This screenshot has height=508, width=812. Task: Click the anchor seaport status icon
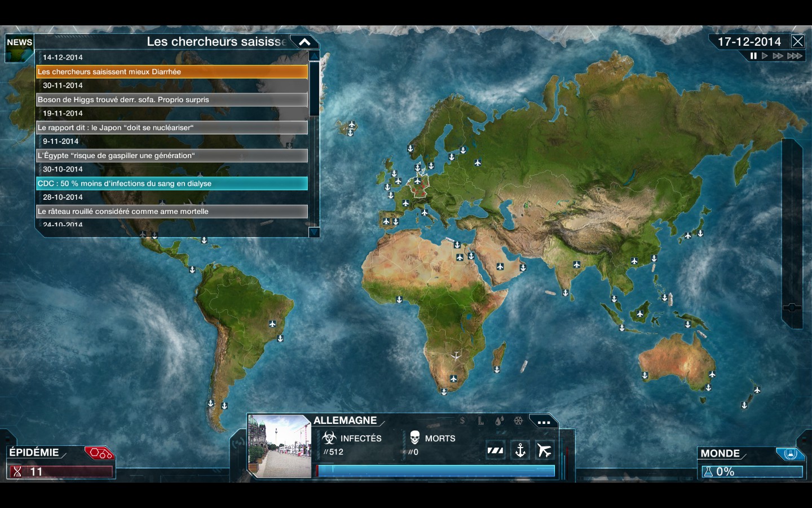pos(520,450)
